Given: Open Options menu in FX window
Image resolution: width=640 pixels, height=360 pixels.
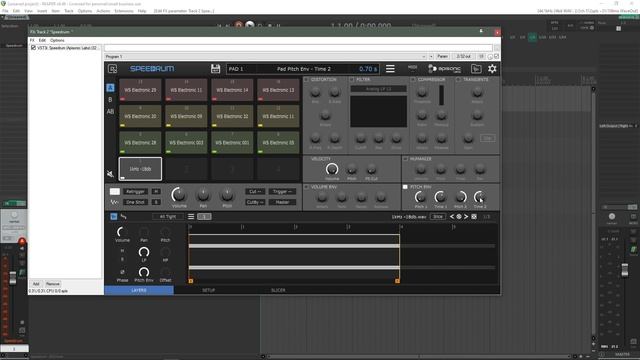Looking at the screenshot, I should [x=57, y=40].
